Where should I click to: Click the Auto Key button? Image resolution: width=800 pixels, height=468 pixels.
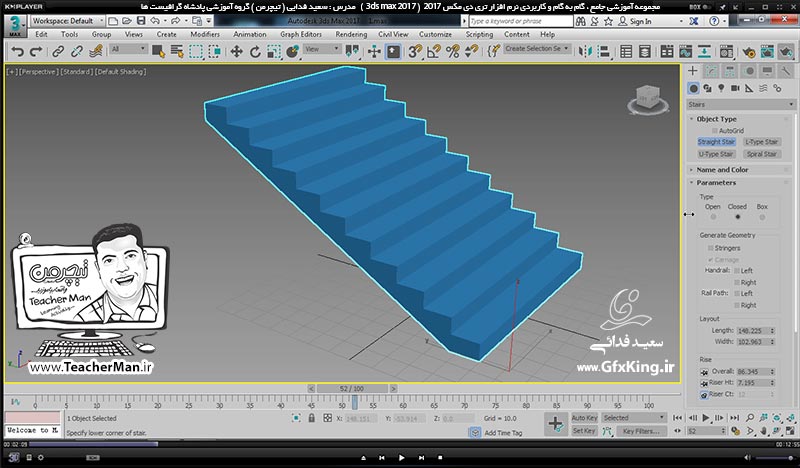pos(584,418)
